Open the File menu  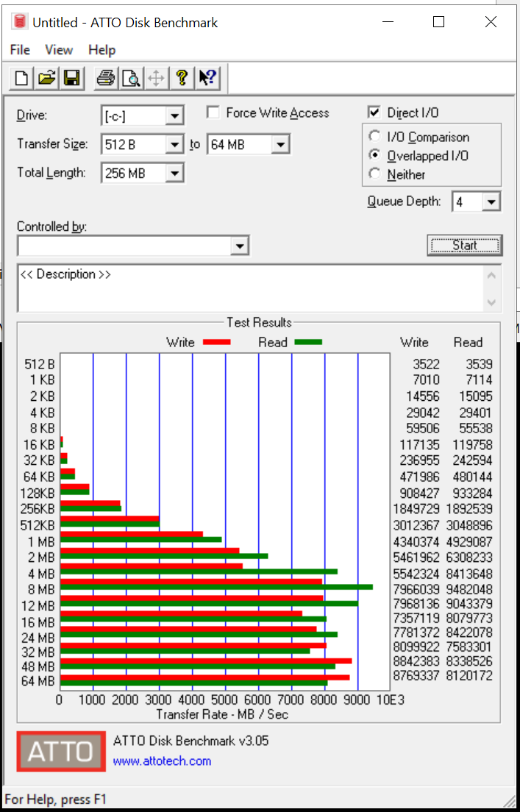[20, 50]
